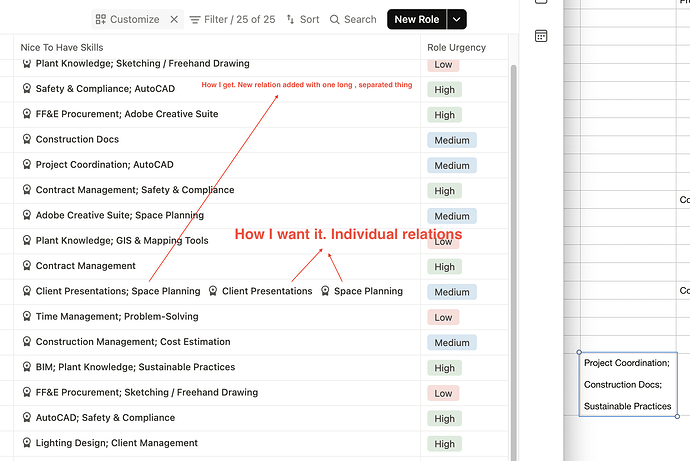Open the Sort options
690x461 pixels.
pyautogui.click(x=303, y=19)
